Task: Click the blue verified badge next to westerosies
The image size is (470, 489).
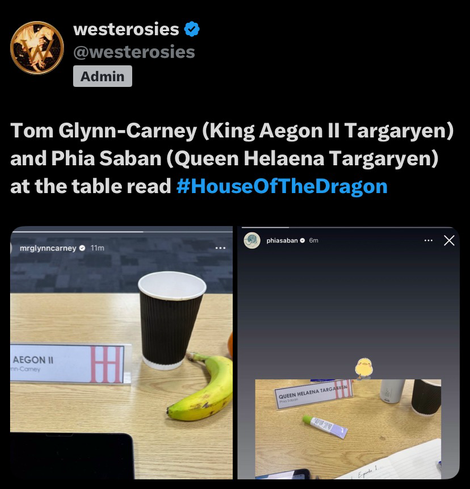Action: point(192,29)
